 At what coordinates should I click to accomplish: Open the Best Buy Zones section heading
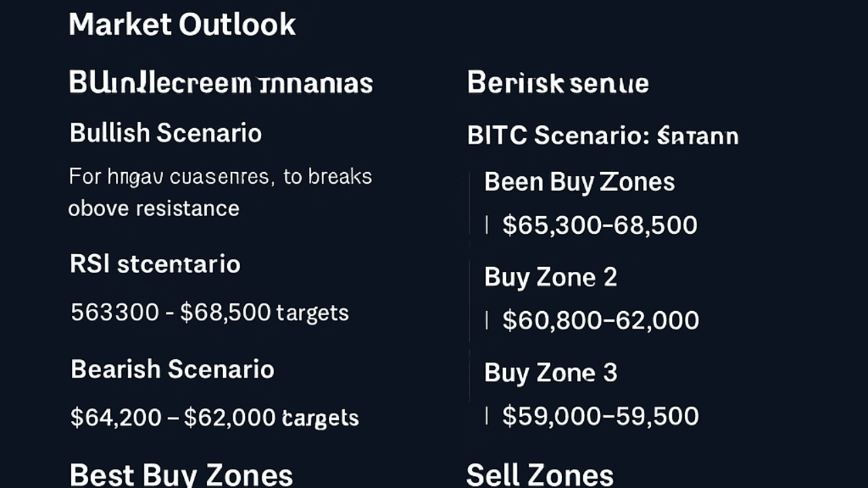coord(181,475)
